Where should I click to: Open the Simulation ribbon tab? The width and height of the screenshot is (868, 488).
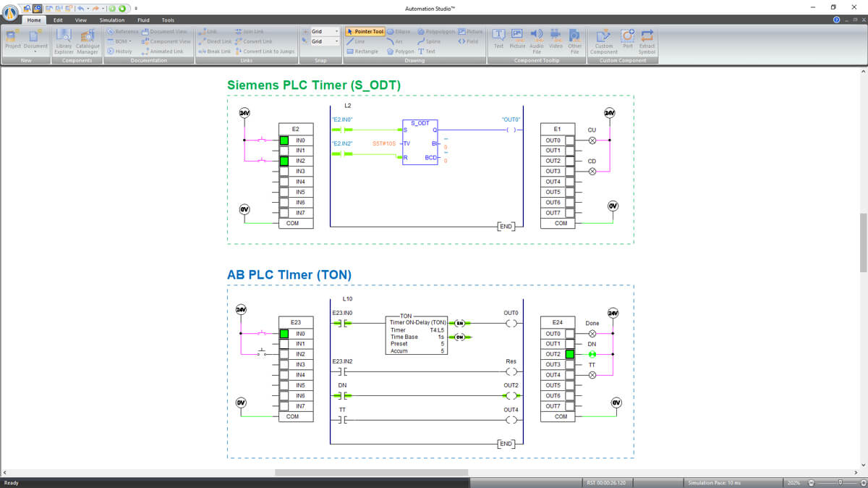(112, 20)
